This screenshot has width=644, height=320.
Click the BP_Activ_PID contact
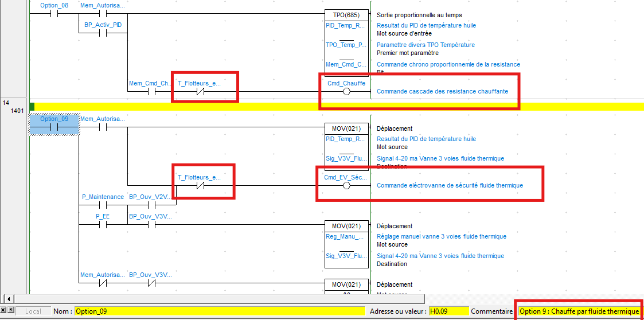pyautogui.click(x=103, y=33)
